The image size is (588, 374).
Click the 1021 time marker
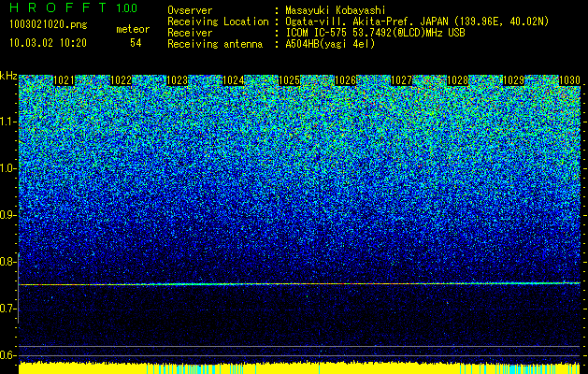point(65,80)
